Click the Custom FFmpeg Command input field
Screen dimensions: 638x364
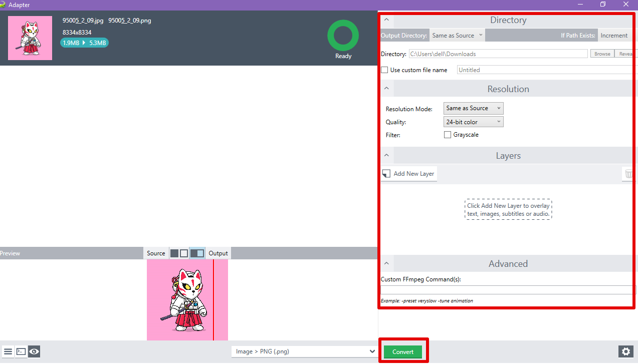[x=508, y=290]
